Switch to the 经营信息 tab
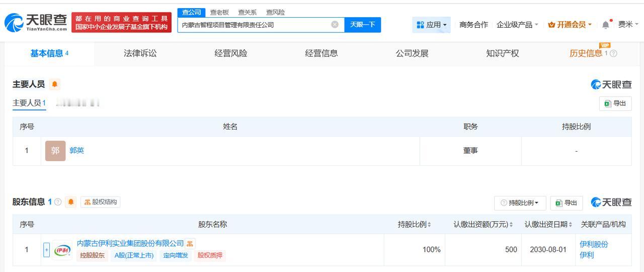Image resolution: width=644 pixels, height=272 pixels. click(321, 53)
